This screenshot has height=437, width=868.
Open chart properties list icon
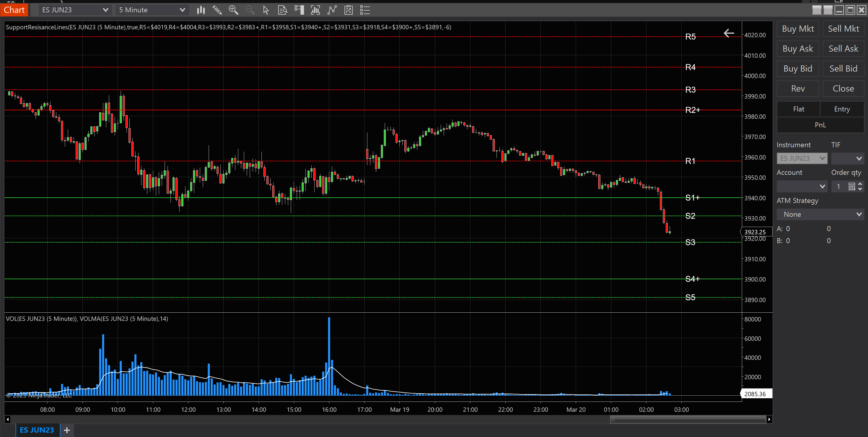365,10
